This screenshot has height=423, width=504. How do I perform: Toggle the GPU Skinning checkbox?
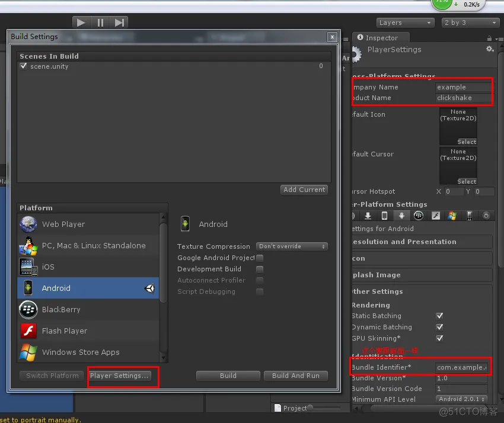(439, 338)
